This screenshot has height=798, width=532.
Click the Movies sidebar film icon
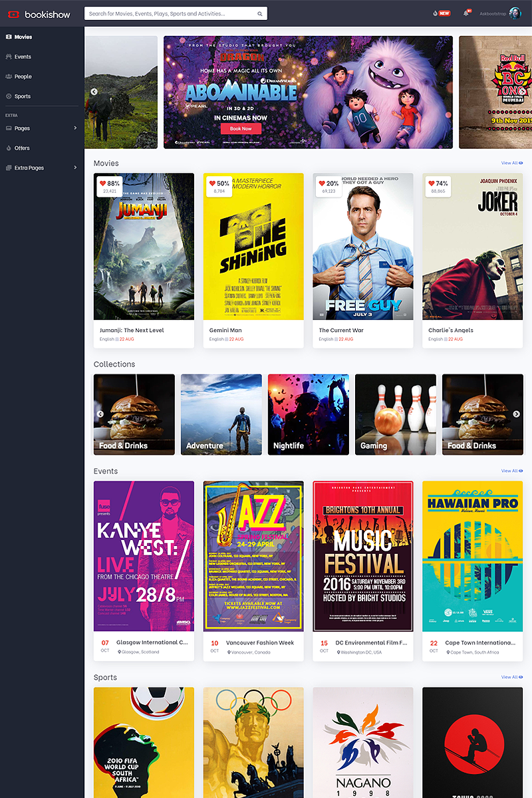9,37
